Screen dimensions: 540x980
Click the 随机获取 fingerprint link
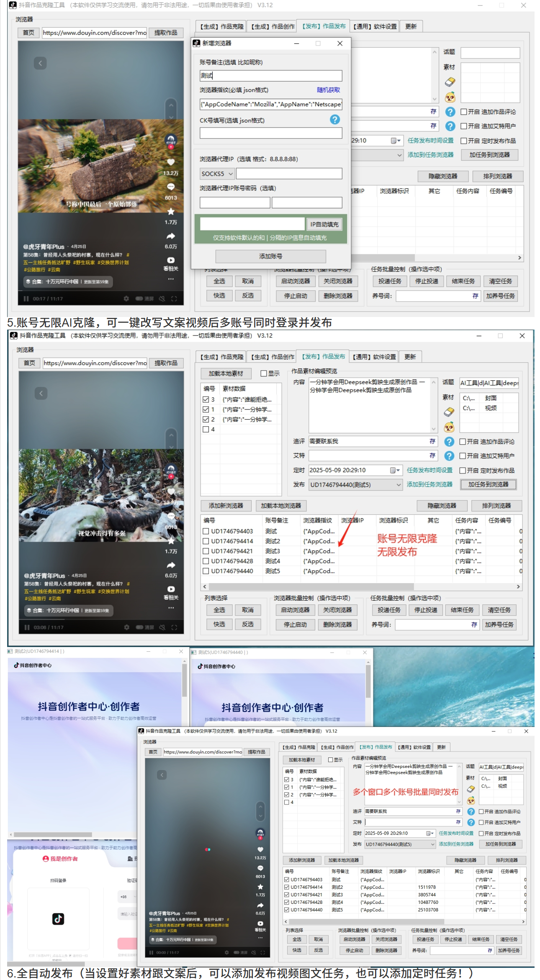click(329, 90)
